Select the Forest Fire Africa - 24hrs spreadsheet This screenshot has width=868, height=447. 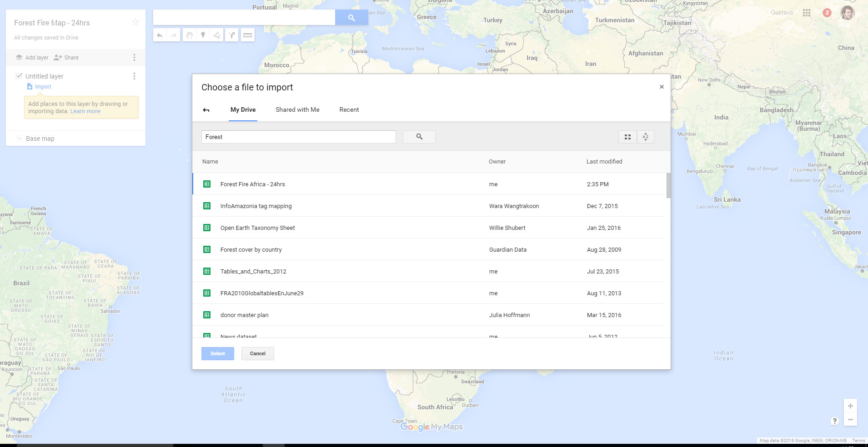coord(252,184)
